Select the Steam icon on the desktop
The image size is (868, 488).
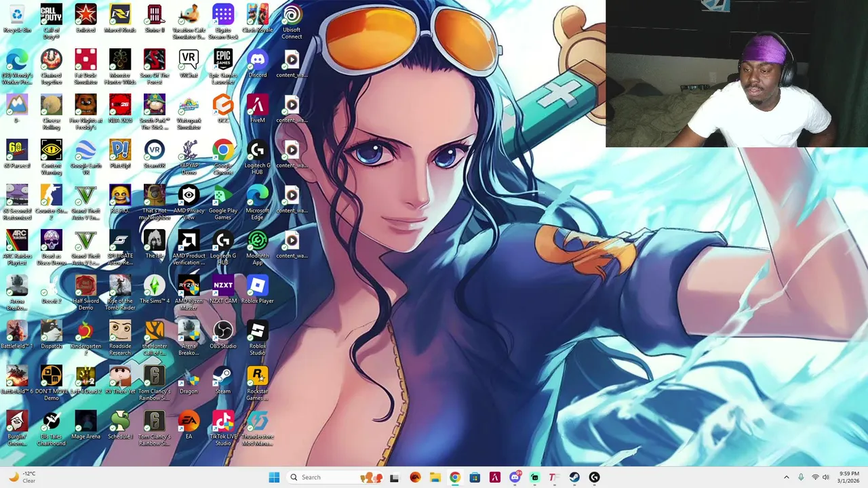[x=223, y=380]
